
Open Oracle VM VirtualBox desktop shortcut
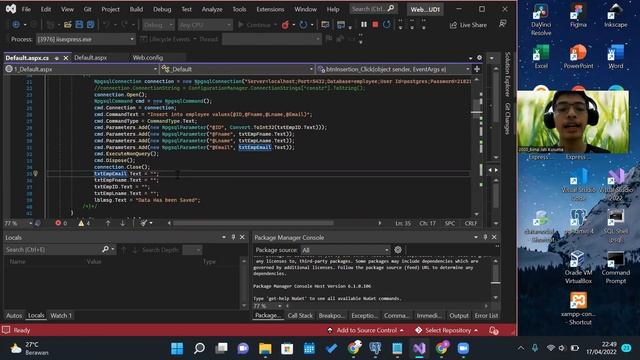578,268
